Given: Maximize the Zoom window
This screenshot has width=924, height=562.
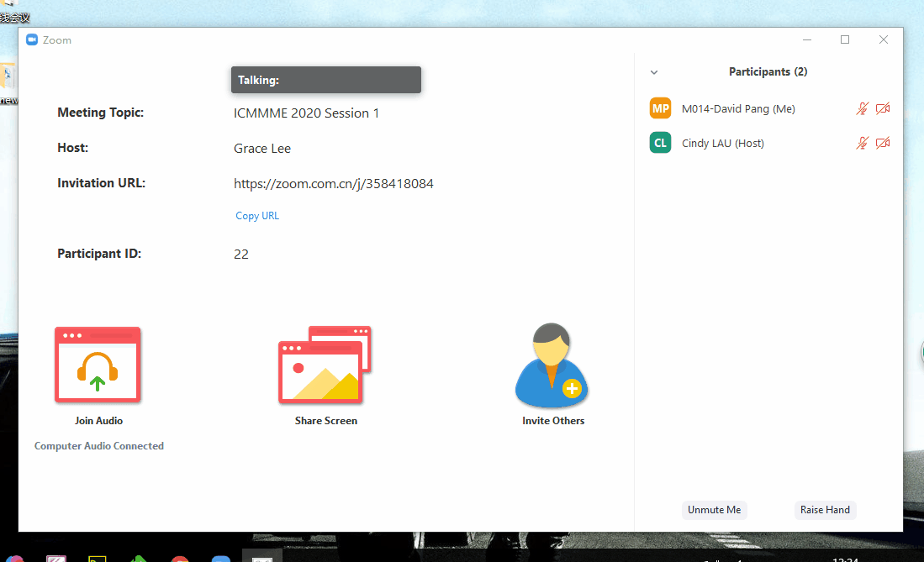Looking at the screenshot, I should click(x=845, y=39).
